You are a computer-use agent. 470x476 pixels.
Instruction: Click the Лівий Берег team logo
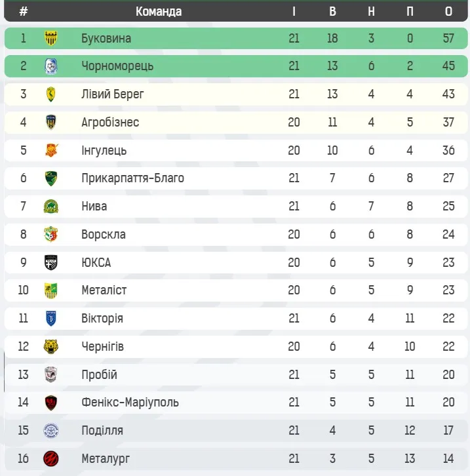click(x=51, y=94)
